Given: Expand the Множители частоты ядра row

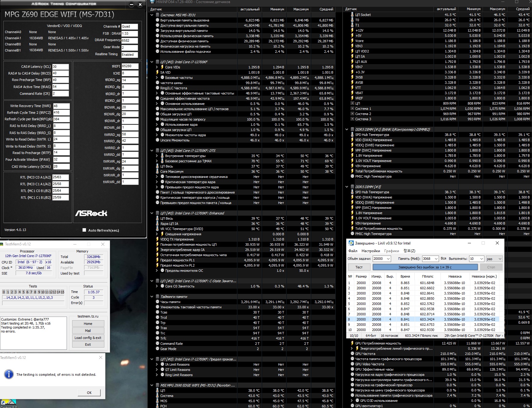Looking at the screenshot, I should pyautogui.click(x=157, y=135).
